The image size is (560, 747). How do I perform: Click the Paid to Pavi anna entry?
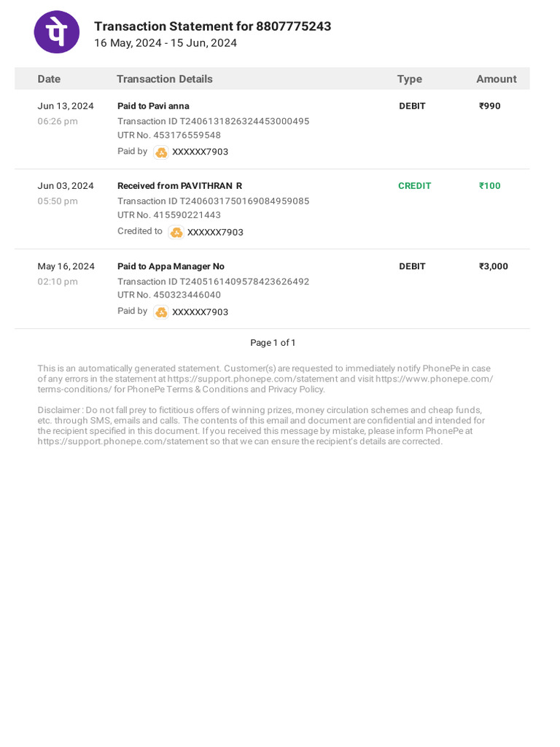pos(153,106)
